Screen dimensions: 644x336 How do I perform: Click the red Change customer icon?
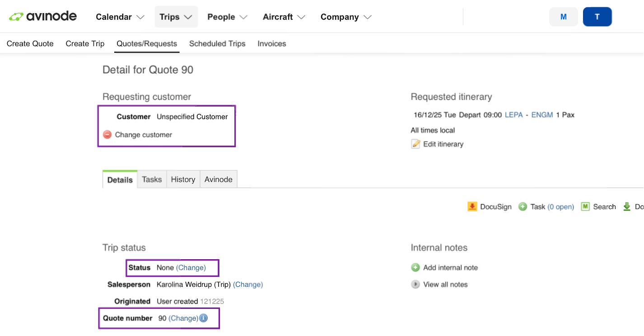[107, 135]
